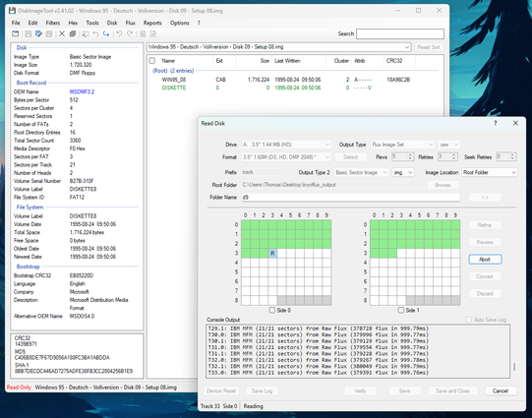This screenshot has height=418, width=532.
Task: Click the Browse button
Action: [x=443, y=185]
